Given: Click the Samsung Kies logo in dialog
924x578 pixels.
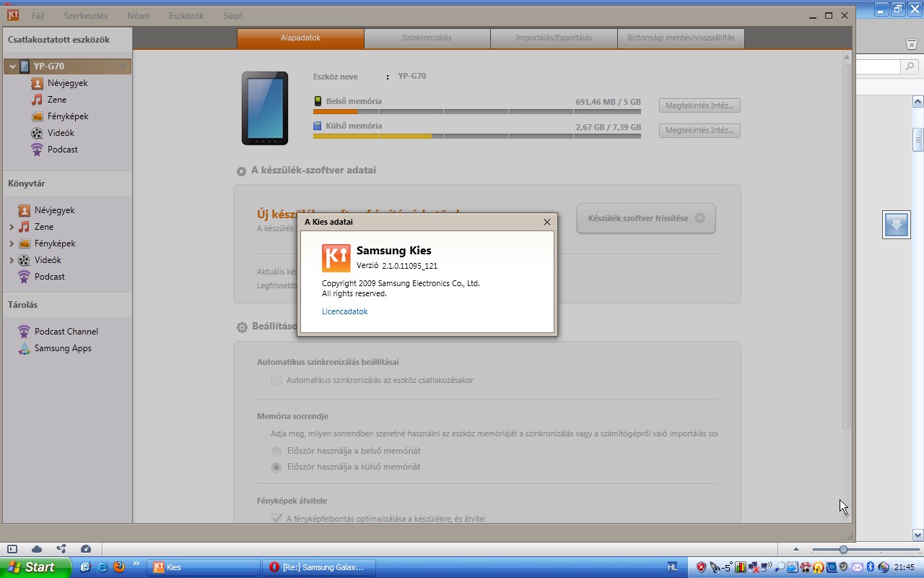Looking at the screenshot, I should pyautogui.click(x=336, y=258).
